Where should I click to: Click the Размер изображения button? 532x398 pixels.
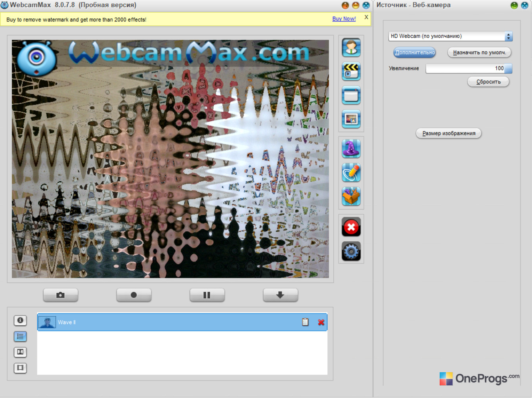(449, 133)
